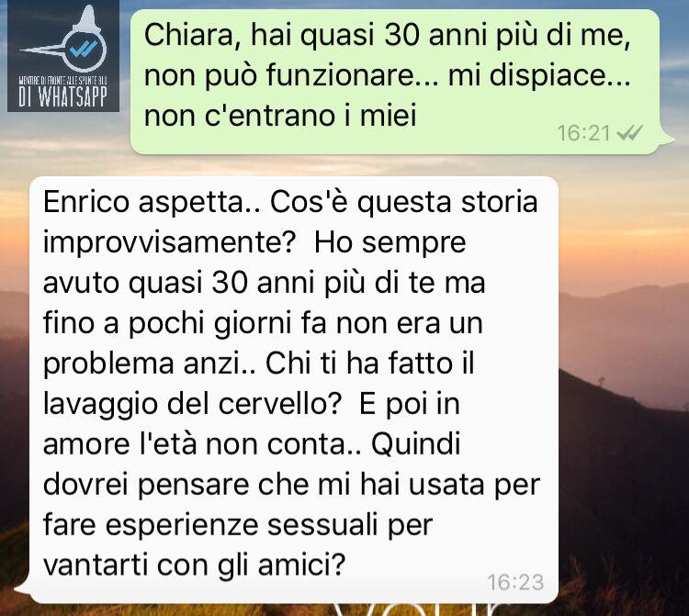Click the green bubble's tail pointer
The width and height of the screenshot is (689, 616).
[667, 140]
